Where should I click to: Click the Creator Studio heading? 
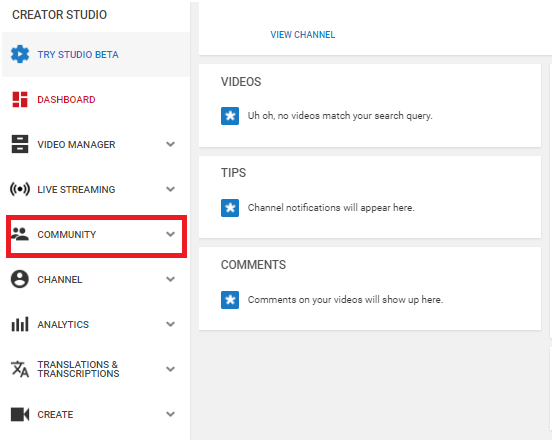(59, 15)
